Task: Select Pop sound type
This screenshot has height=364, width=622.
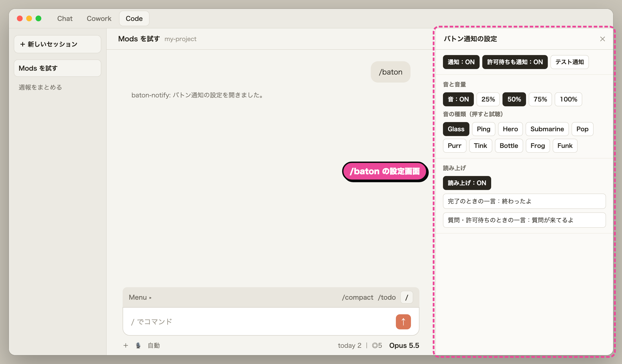Action: tap(582, 129)
